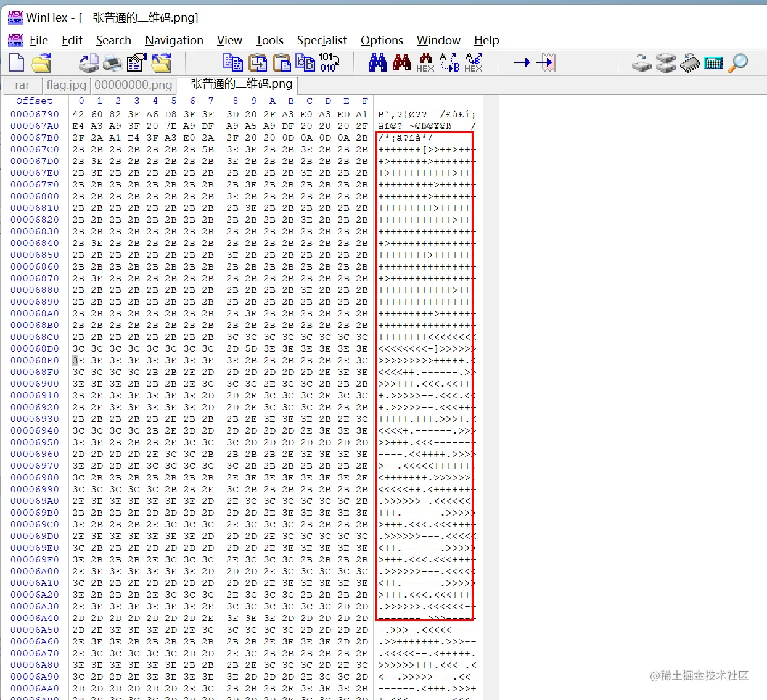Screen dimensions: 767x700
Task: Click the Open RAM chip icon
Action: point(690,63)
